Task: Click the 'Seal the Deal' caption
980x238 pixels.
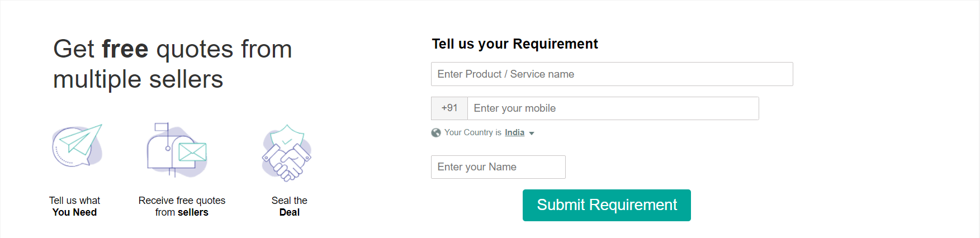Action: coord(289,206)
